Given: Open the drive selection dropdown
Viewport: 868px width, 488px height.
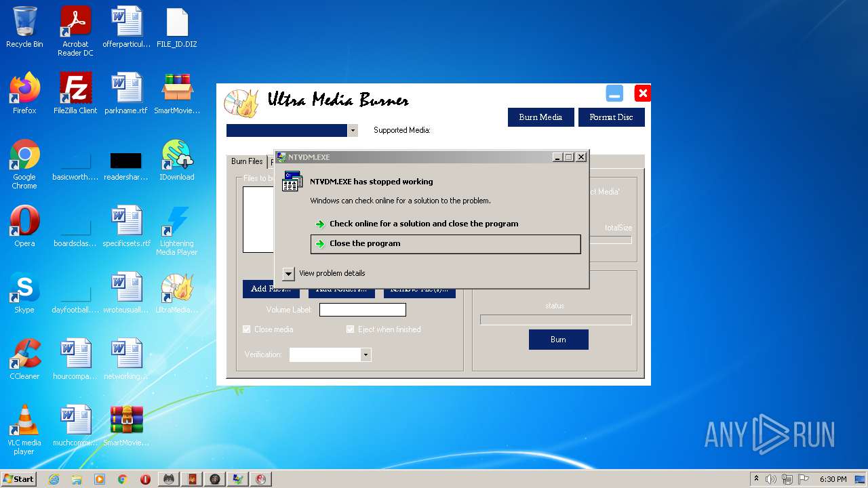Looking at the screenshot, I should coord(353,130).
